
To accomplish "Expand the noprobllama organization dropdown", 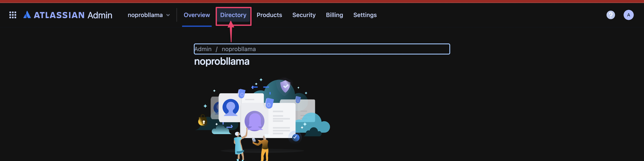I will pos(149,15).
